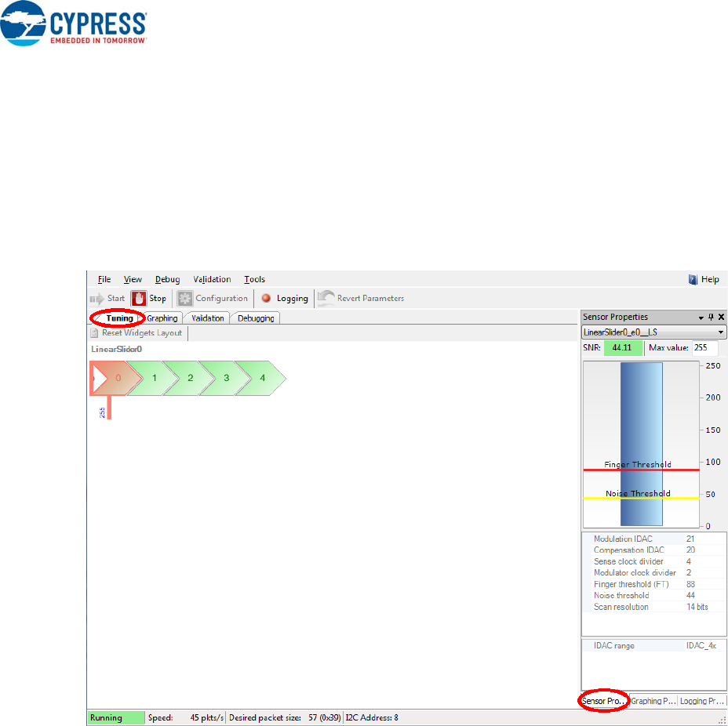Select slider segment 2 in LinearSlider0
This screenshot has width=728, height=726.
190,378
